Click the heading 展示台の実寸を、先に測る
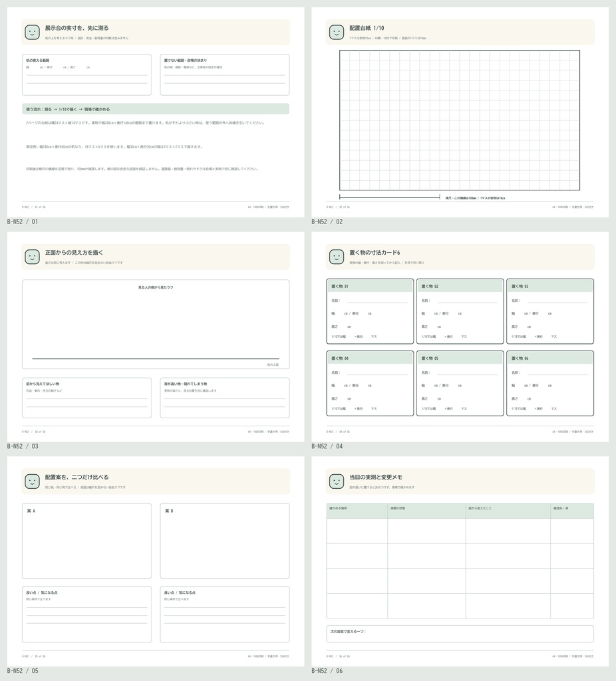Viewport: 616px width, 681px height. pos(77,28)
